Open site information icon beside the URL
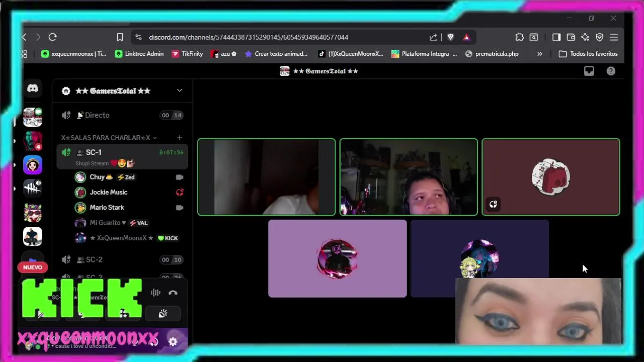644x362 pixels. coord(138,37)
